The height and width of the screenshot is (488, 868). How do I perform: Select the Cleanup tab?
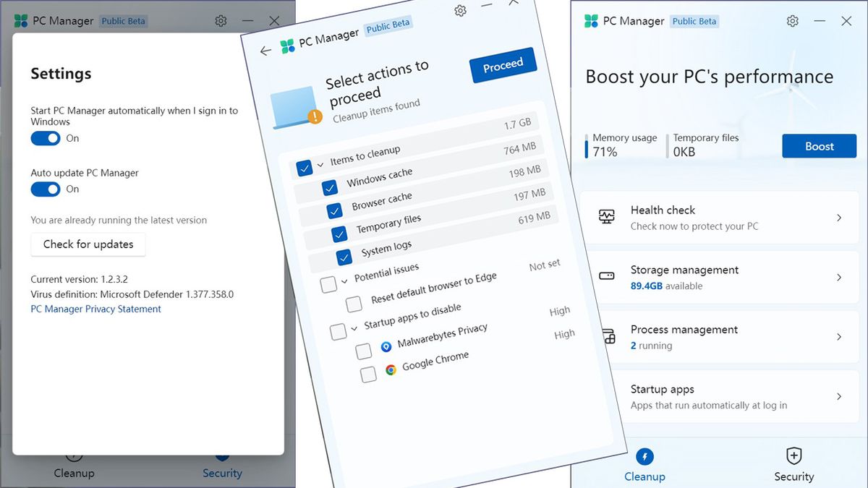click(644, 465)
